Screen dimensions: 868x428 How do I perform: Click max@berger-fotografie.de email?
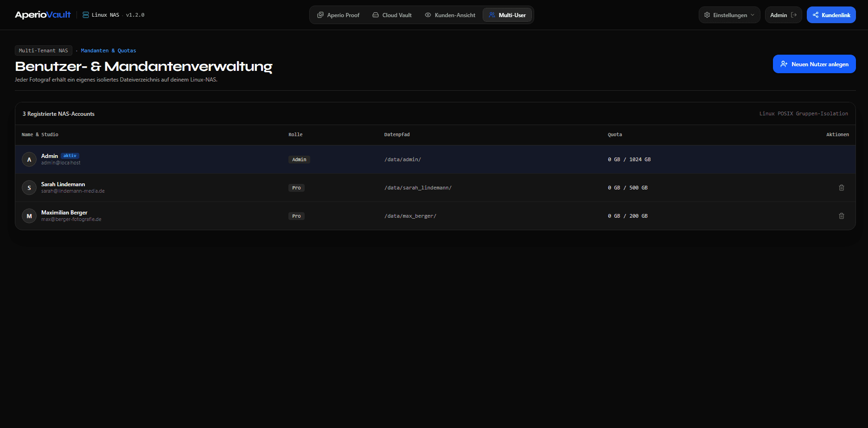tap(71, 220)
